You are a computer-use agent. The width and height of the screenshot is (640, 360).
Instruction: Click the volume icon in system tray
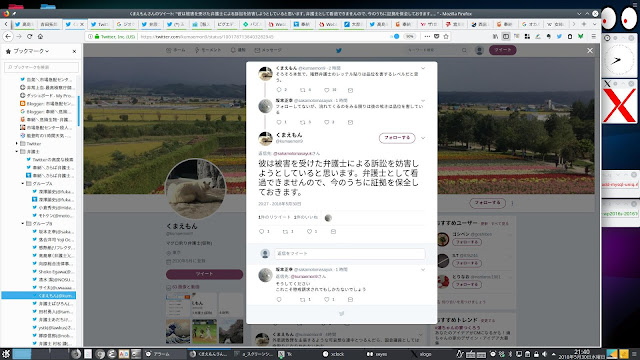pos(544,354)
